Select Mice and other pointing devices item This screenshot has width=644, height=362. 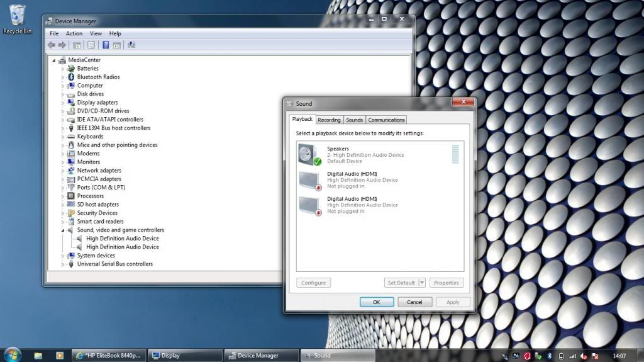coord(117,145)
